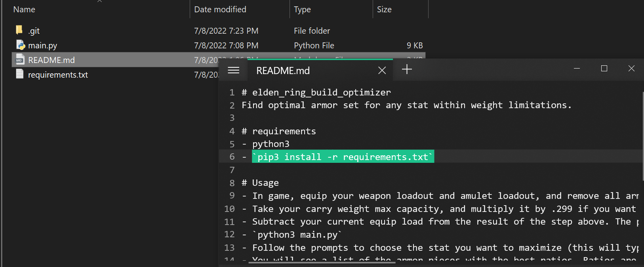
Task: Sort files by Type column header
Action: tap(302, 10)
